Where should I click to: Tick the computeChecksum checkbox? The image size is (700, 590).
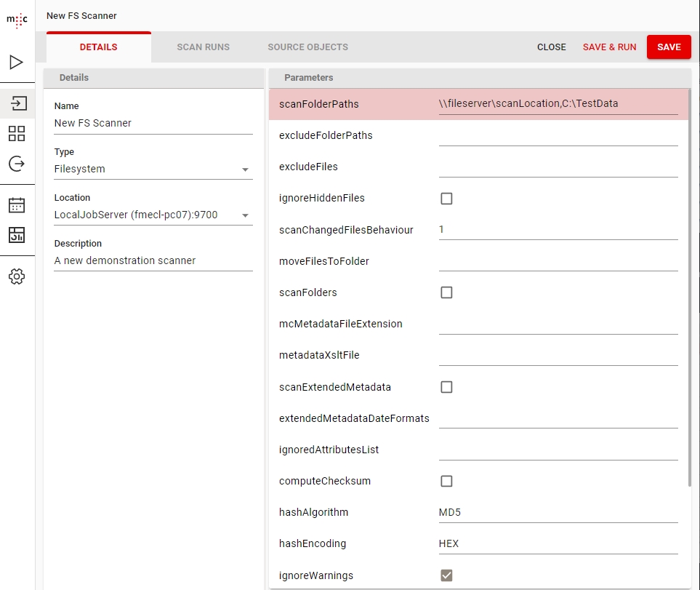click(446, 482)
